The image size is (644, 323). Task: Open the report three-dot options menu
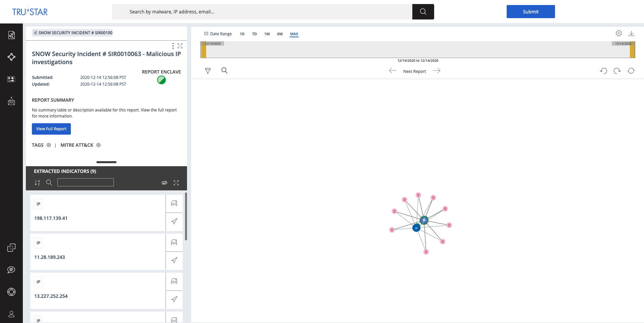click(173, 46)
